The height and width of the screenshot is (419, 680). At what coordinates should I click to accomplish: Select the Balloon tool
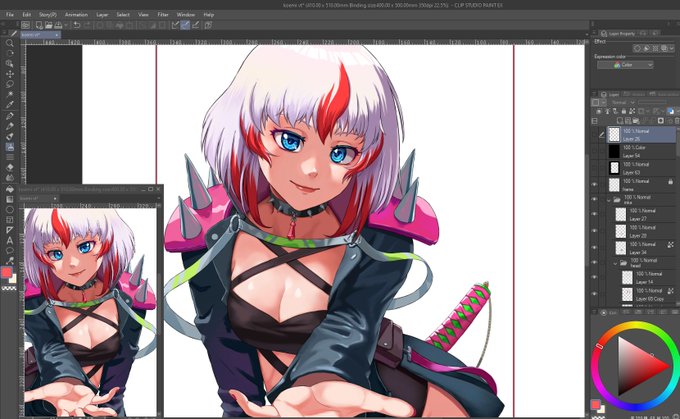(10, 251)
